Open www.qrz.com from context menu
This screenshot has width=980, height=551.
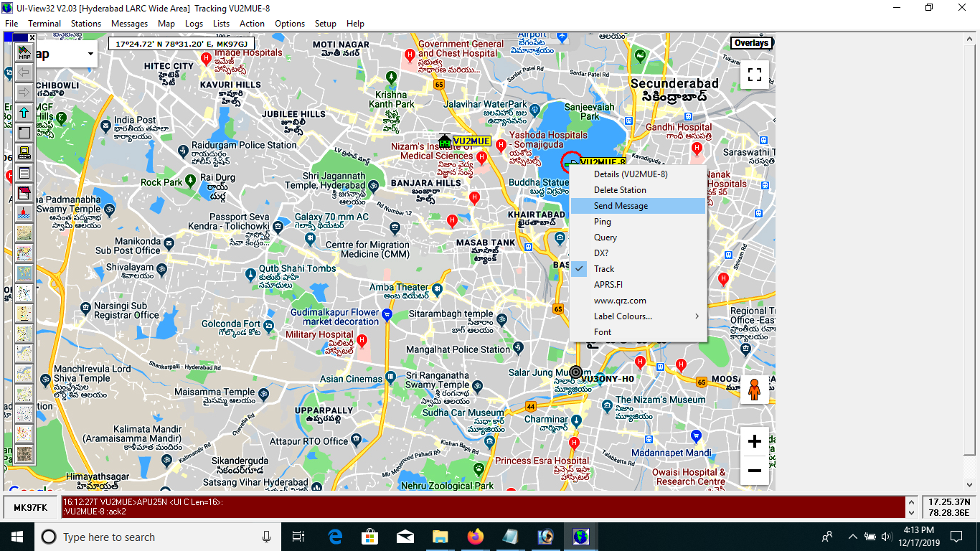639,301
